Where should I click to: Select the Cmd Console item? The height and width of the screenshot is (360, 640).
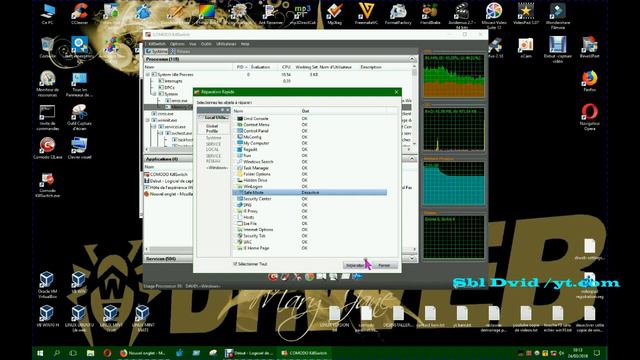pyautogui.click(x=256, y=118)
